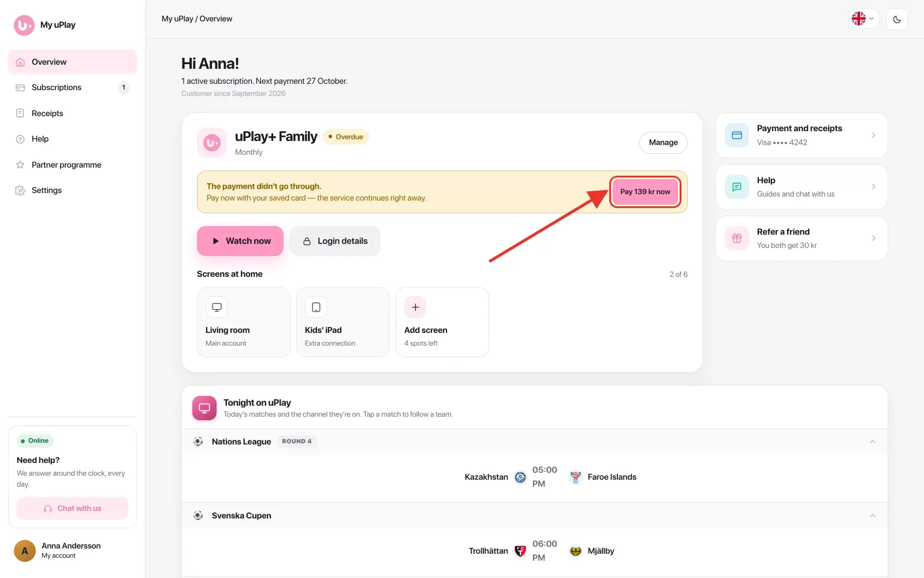
Task: Open the Kids' iPad card label
Action: coord(323,330)
